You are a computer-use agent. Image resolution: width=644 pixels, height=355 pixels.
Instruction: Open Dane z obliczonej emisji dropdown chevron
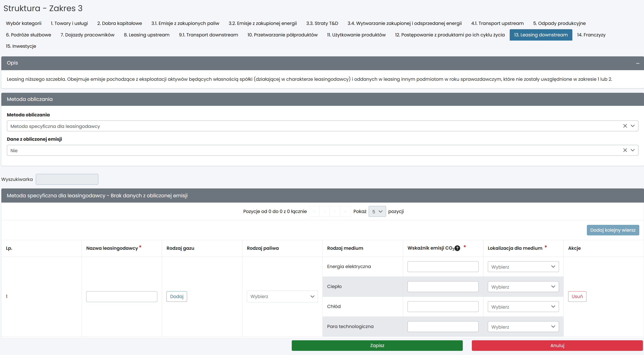pos(632,150)
